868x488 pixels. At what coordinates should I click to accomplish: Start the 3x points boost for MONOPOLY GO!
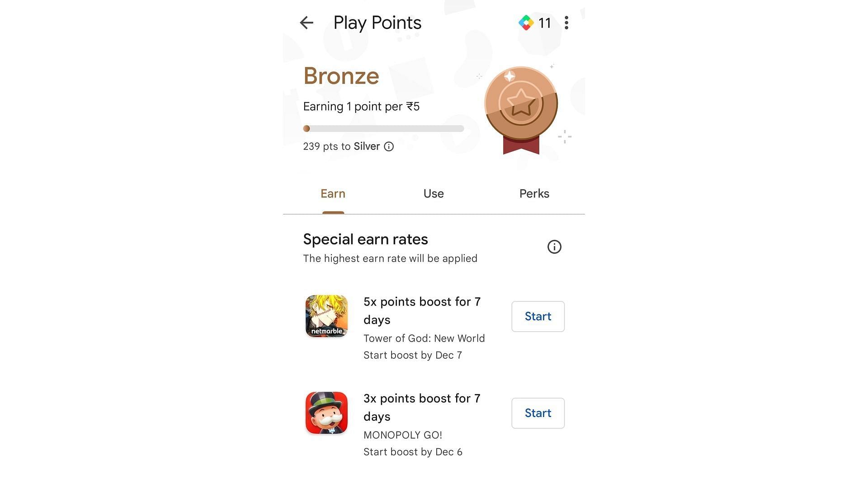[x=538, y=413]
